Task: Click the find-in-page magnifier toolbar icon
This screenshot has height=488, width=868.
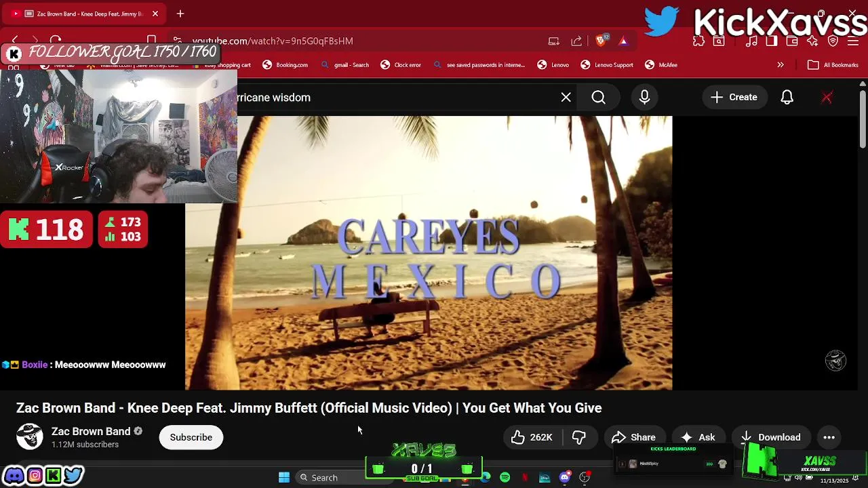Action: click(719, 41)
